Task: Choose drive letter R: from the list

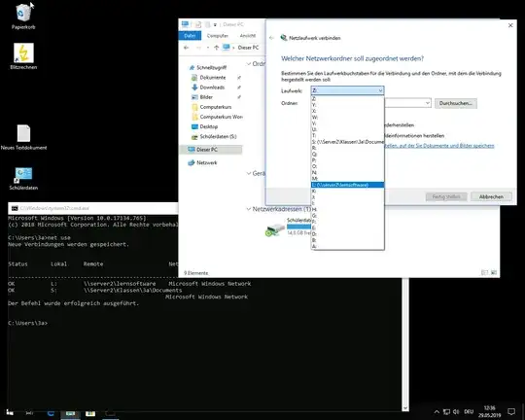Action: coord(347,148)
